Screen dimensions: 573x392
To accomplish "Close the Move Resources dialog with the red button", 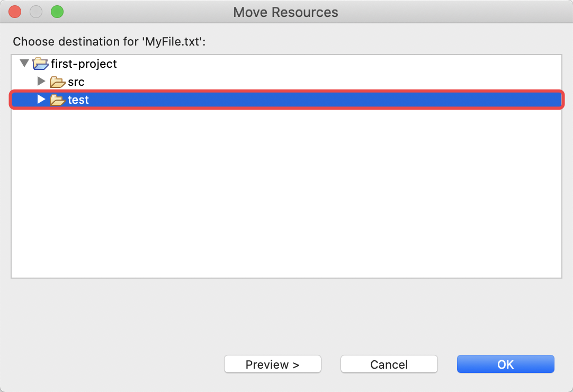I will 15,12.
